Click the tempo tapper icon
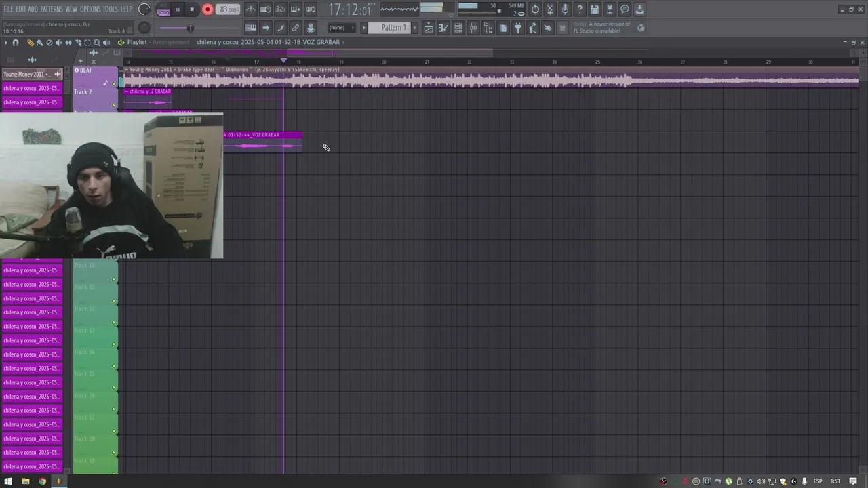Viewport: 868px width, 488px height. click(533, 28)
